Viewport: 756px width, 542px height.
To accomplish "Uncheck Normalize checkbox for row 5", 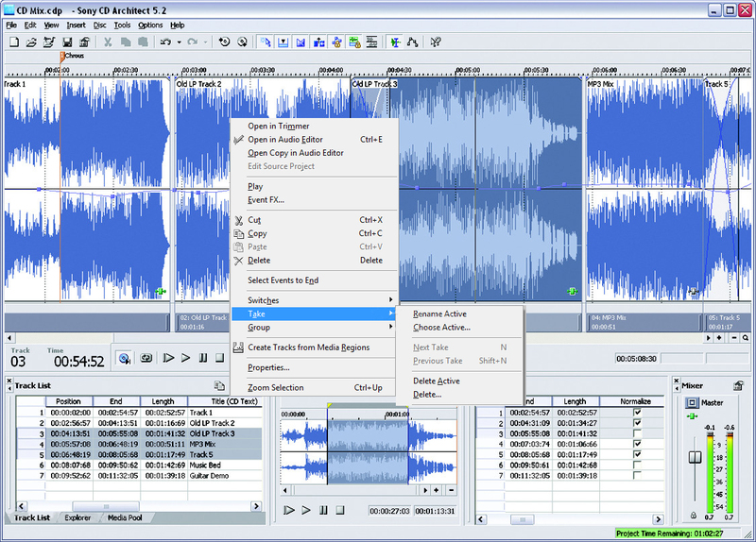I will tap(637, 454).
